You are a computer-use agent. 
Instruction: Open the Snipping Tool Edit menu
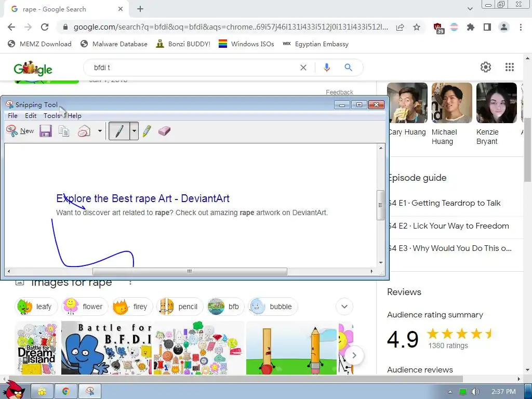click(31, 116)
